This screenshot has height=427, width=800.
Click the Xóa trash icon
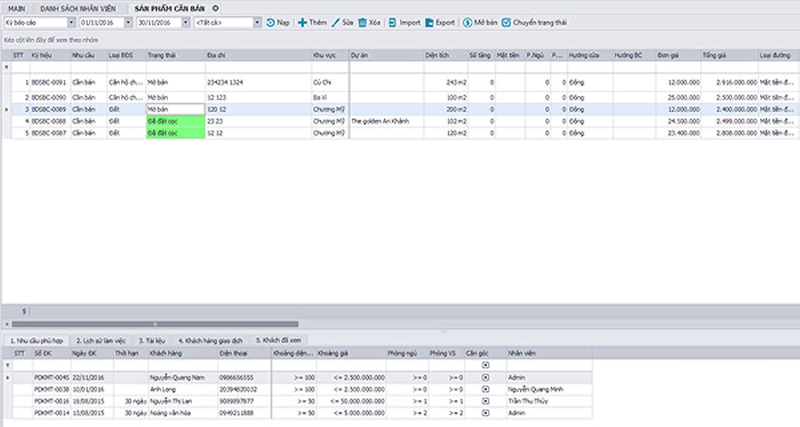(362, 22)
